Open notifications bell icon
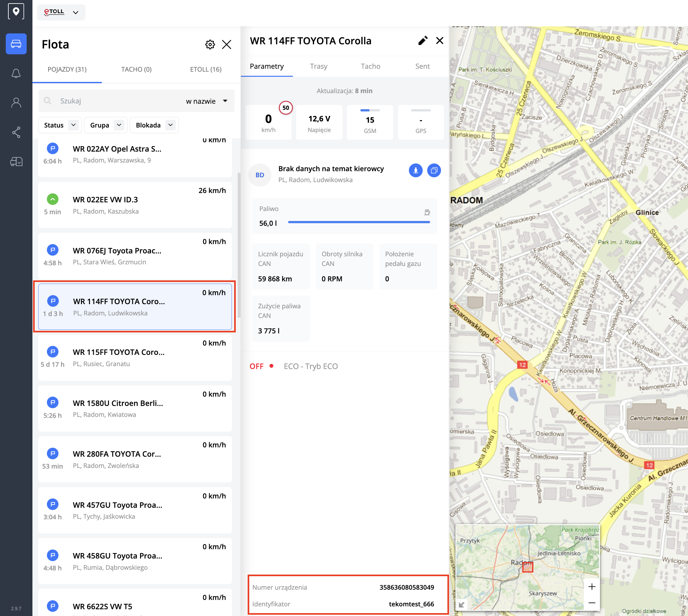The image size is (688, 616). pyautogui.click(x=16, y=73)
